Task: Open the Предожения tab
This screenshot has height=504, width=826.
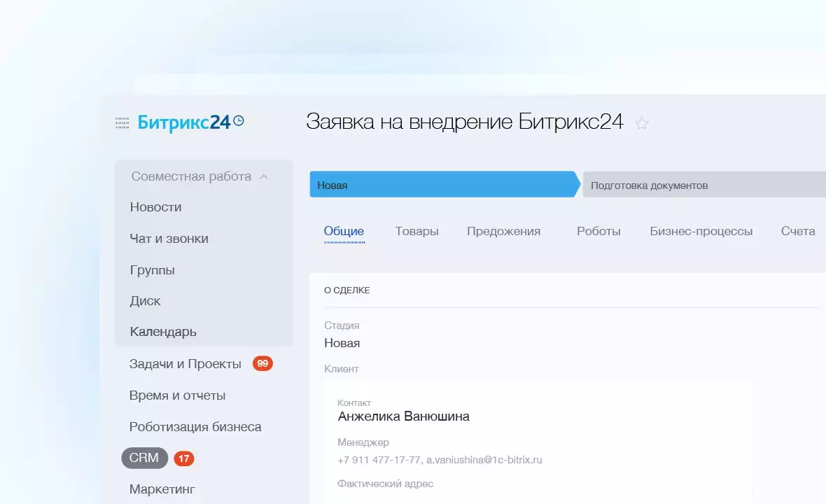Action: pyautogui.click(x=503, y=231)
